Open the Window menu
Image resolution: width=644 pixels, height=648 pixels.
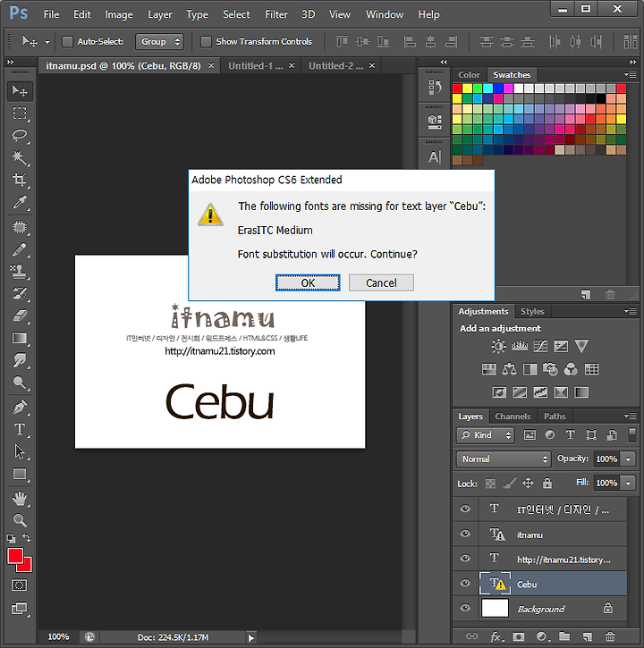pos(385,14)
